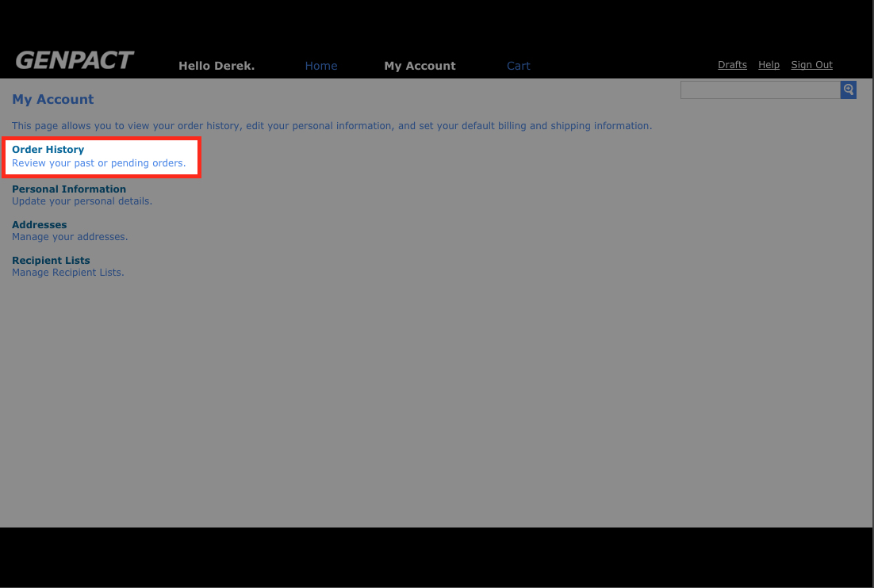Click the blue 'My Account' page heading

click(x=52, y=99)
